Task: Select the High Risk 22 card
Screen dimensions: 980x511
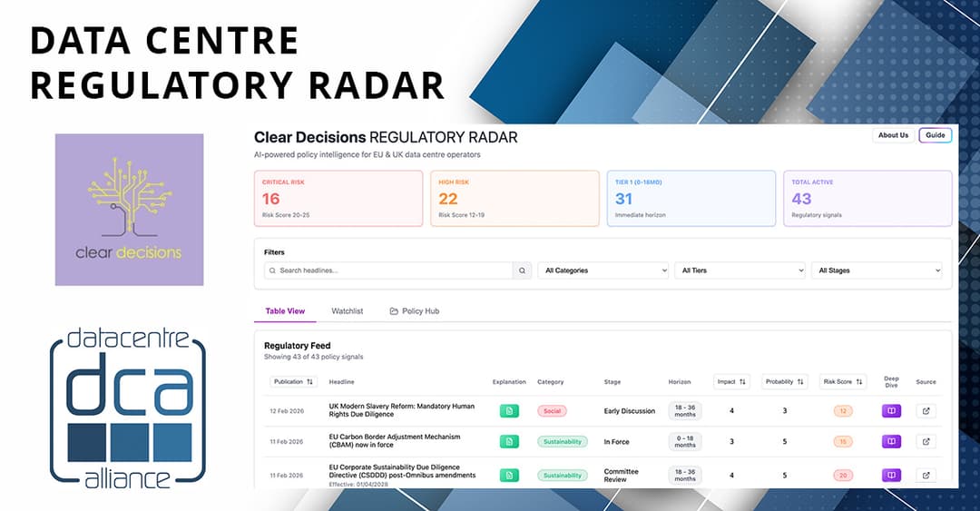Action: (x=515, y=198)
